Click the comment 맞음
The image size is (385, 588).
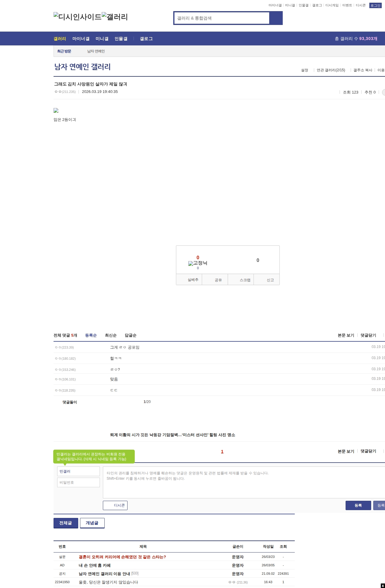[114, 379]
